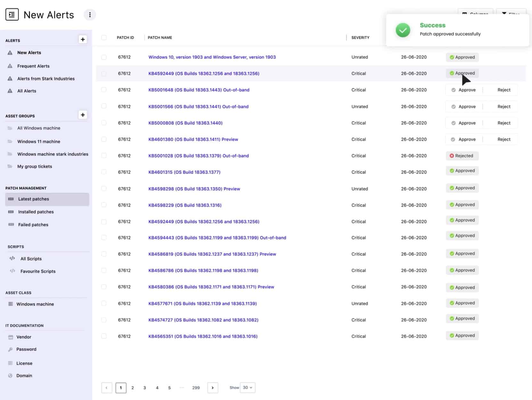This screenshot has width=532, height=400.
Task: Reject patch KB5001648
Action: pyautogui.click(x=504, y=90)
